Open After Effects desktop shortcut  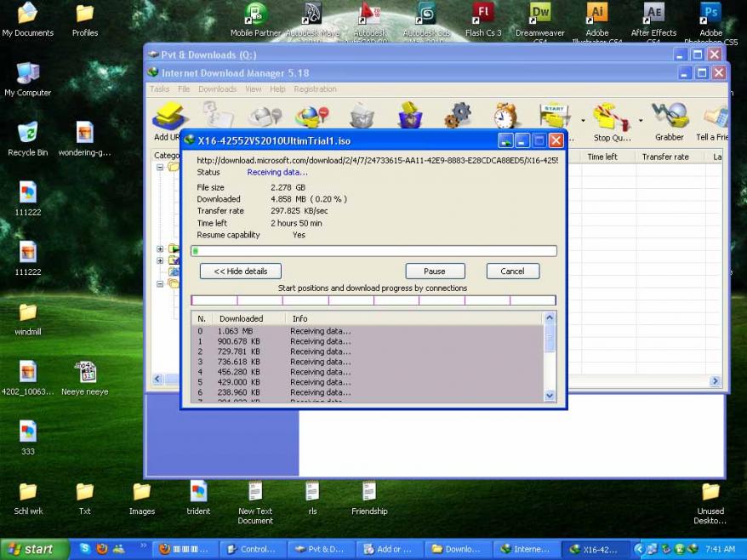(653, 20)
